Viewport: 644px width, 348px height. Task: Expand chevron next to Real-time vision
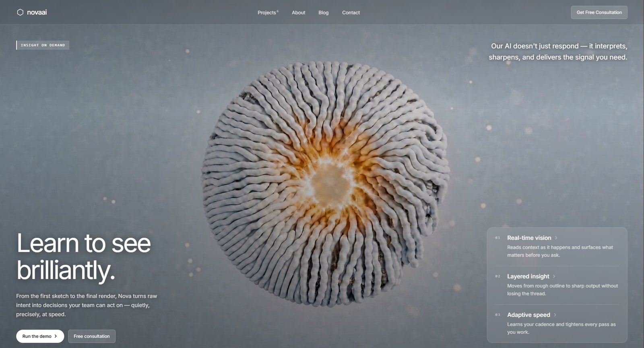(556, 238)
